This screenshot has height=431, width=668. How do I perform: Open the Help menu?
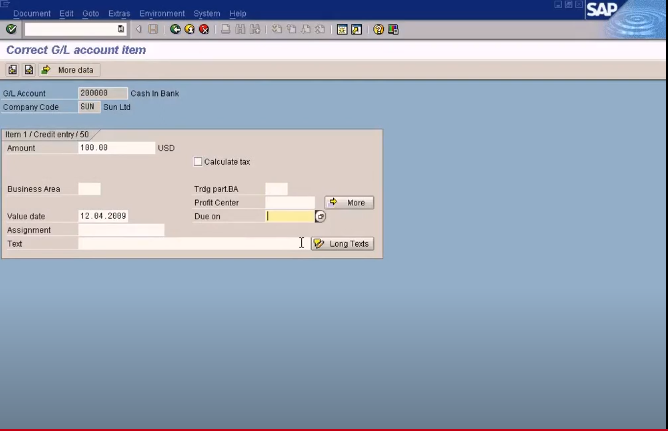point(238,13)
